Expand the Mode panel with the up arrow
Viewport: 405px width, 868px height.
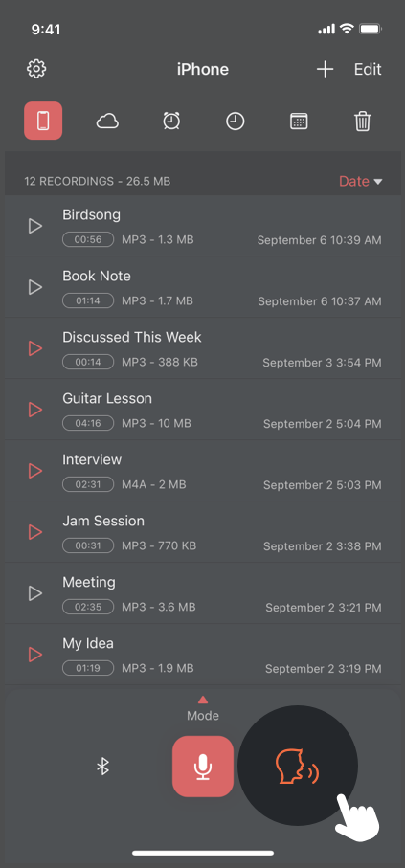(x=203, y=700)
